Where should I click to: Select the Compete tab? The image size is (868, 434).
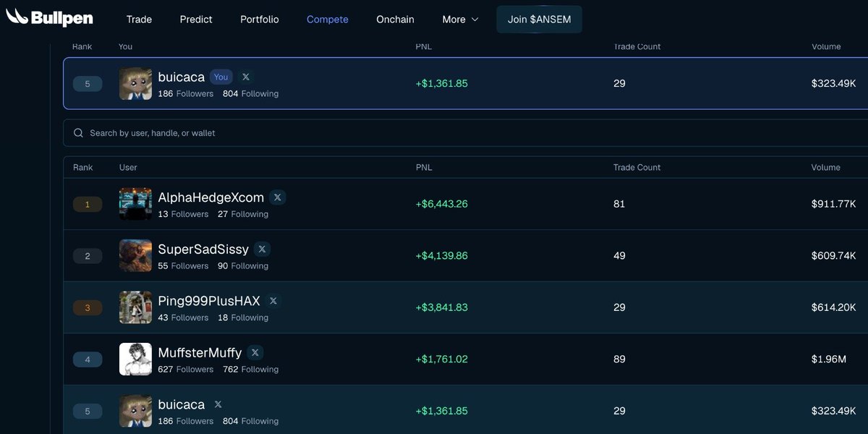[328, 20]
